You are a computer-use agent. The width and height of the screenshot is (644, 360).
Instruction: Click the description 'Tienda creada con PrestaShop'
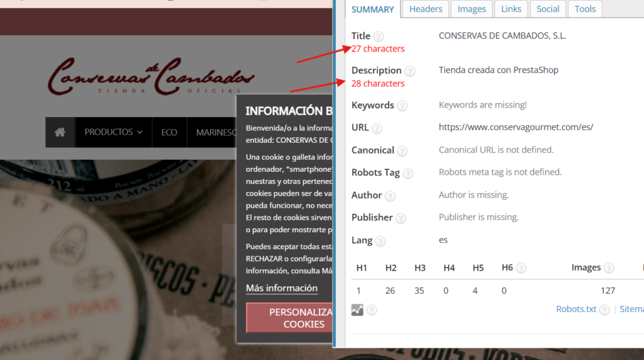[499, 70]
